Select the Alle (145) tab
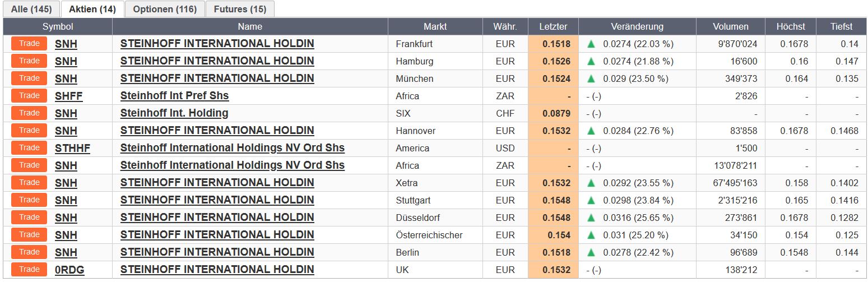This screenshot has height=282, width=868. (31, 9)
